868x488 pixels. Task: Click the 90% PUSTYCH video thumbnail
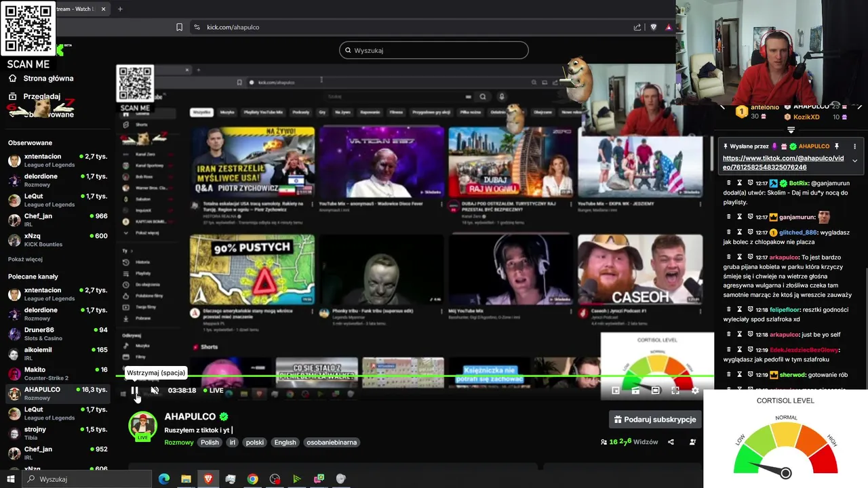point(252,269)
